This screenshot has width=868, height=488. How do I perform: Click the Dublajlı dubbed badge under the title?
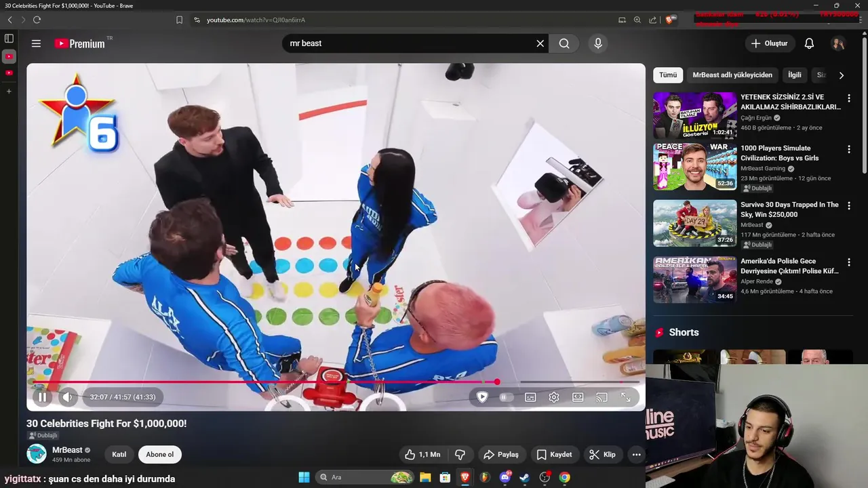coord(43,436)
